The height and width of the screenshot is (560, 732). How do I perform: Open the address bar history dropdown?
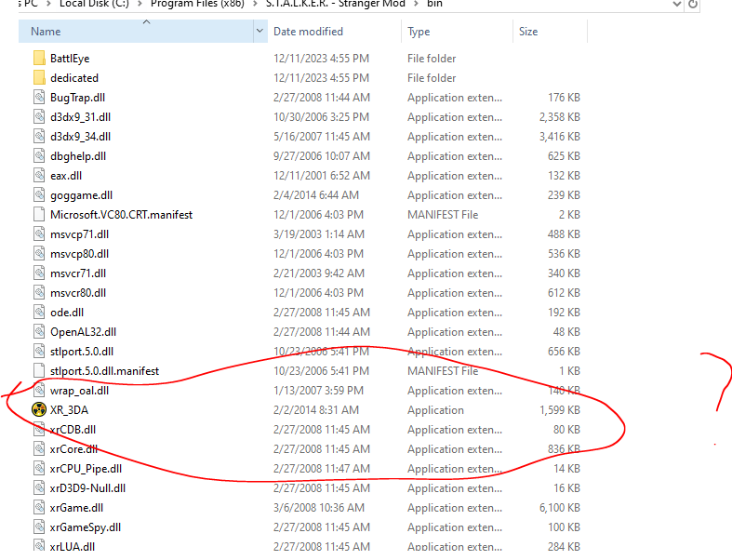[x=676, y=5]
